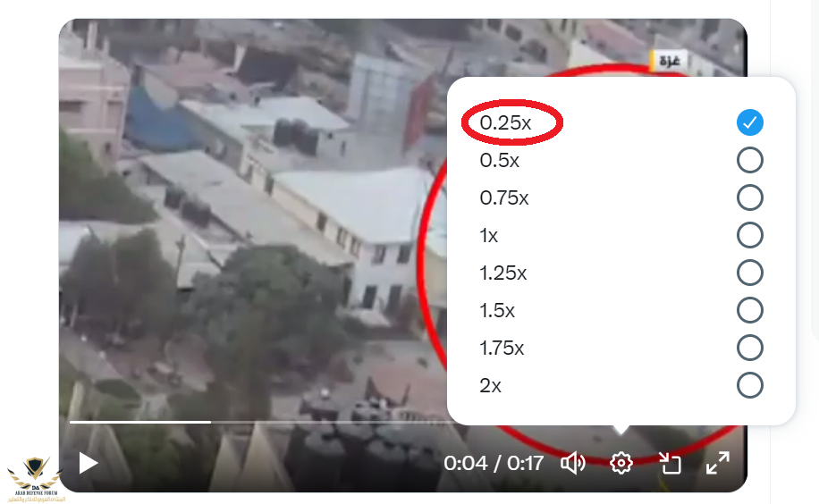Choose the 1.75x speed menu entry
This screenshot has height=504, width=819.
pos(621,348)
